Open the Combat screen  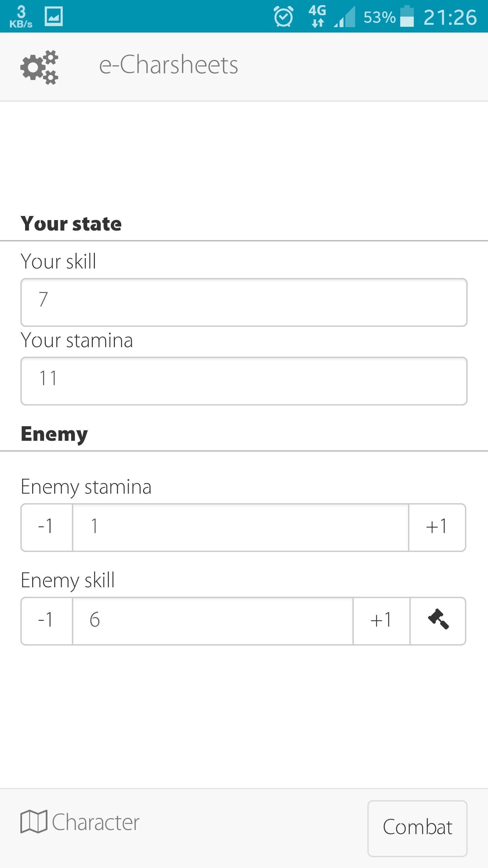[x=418, y=827]
